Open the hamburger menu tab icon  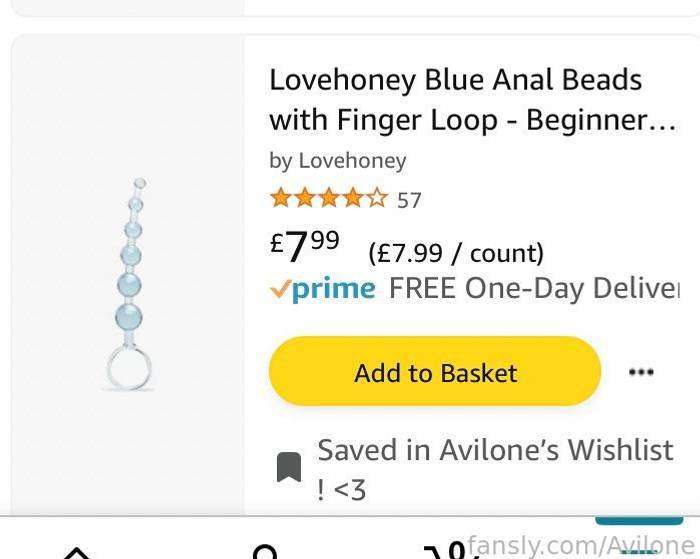639,552
